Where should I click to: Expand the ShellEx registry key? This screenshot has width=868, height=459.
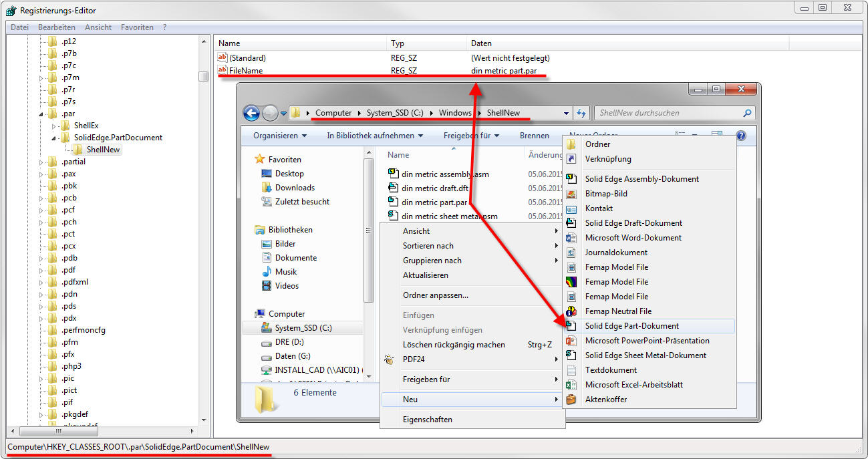coord(54,126)
